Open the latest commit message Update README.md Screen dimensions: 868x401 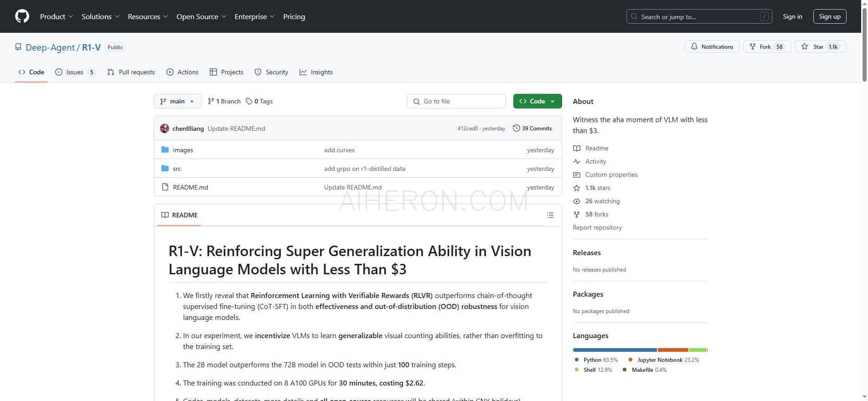pyautogui.click(x=236, y=129)
